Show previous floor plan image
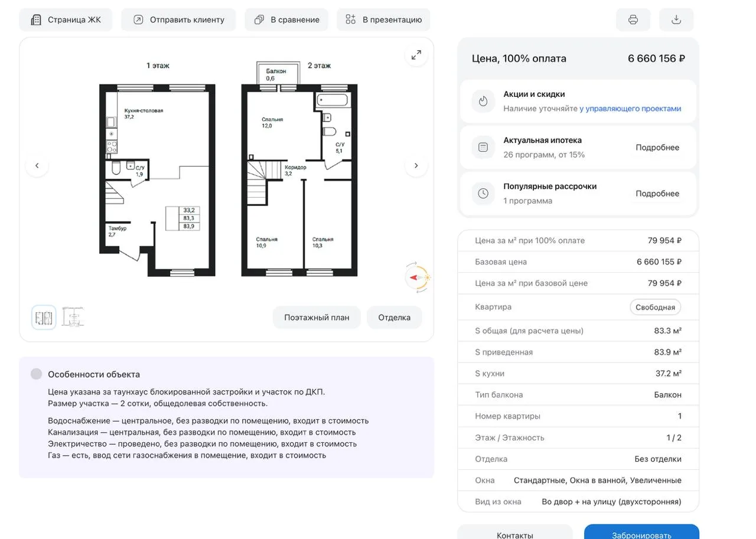 tap(37, 165)
